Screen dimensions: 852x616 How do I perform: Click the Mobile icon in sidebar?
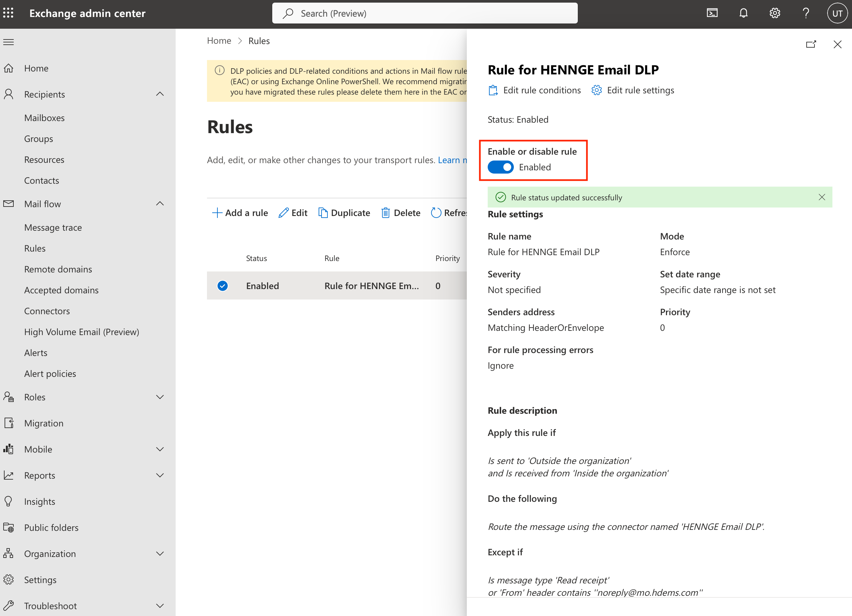click(x=8, y=449)
